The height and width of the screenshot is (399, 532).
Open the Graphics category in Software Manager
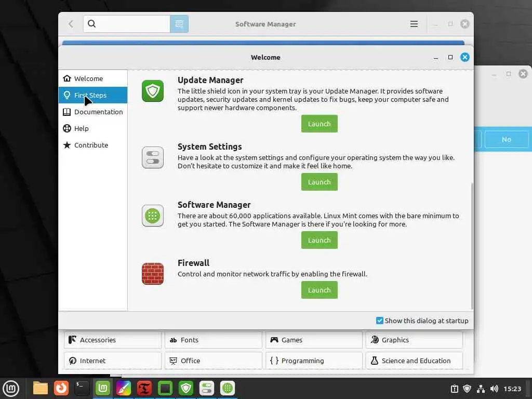click(x=414, y=340)
